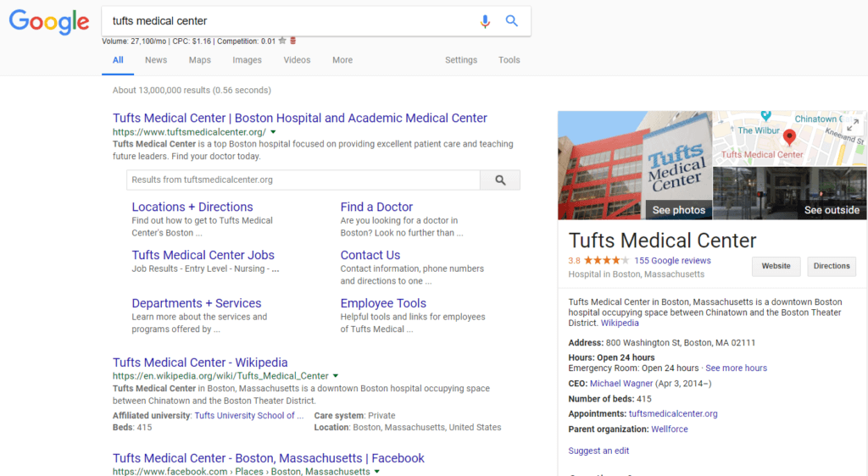
Task: Open Tufts Medical Center Jobs sitelink
Action: click(x=203, y=255)
